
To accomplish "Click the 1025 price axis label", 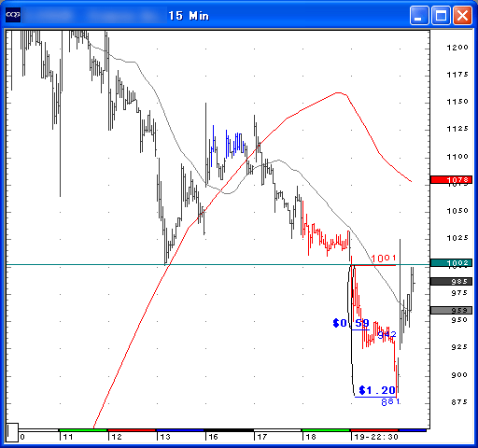I will (457, 238).
